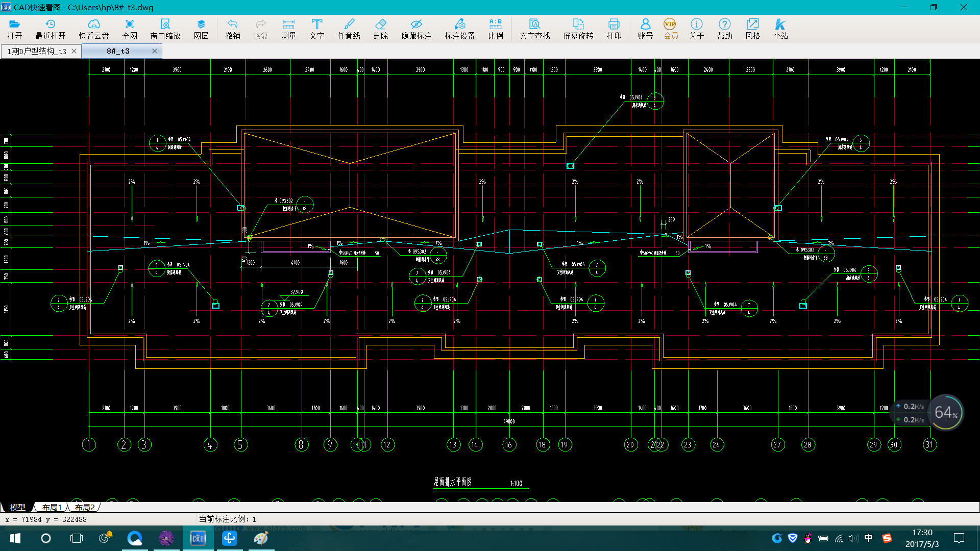Viewport: 980px width, 551px height.
Task: Open the VIP membership (会员) button
Action: (670, 29)
